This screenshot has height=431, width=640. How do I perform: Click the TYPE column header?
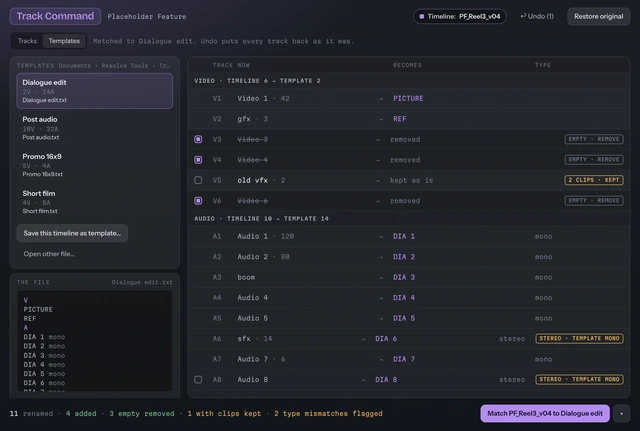click(x=542, y=65)
